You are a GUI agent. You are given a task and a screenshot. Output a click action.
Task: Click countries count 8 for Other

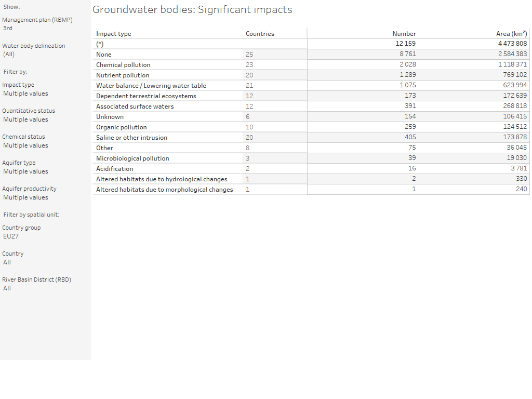[248, 148]
